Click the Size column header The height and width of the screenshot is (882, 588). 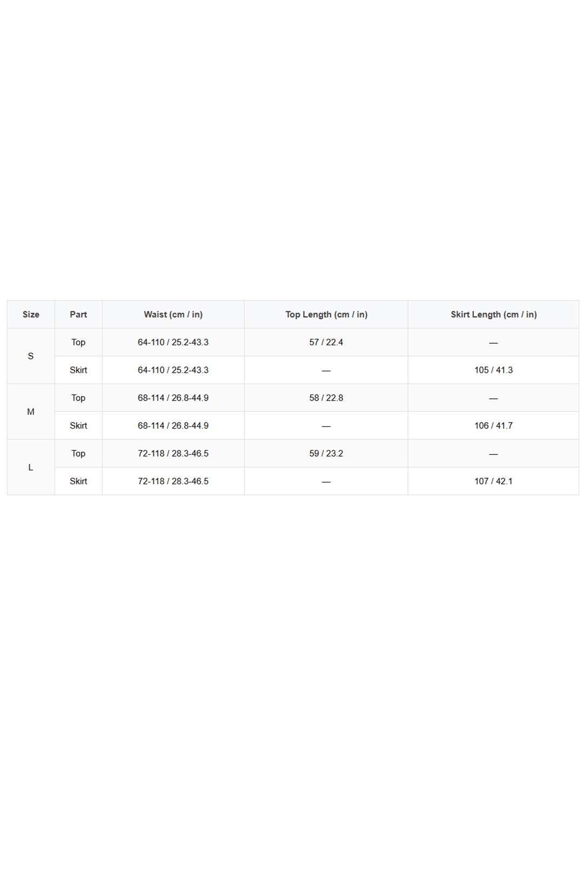[31, 315]
